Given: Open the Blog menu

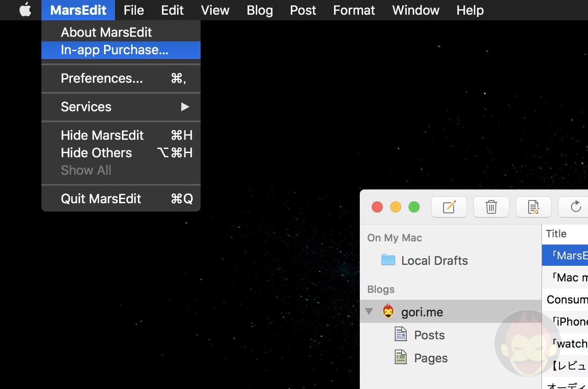Looking at the screenshot, I should tap(259, 10).
